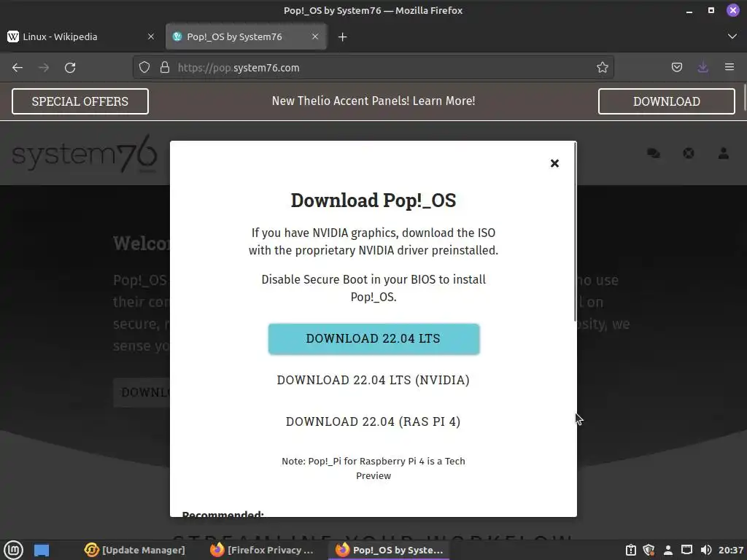The image size is (747, 560).
Task: Open Firefox application hamburger menu
Action: (729, 68)
